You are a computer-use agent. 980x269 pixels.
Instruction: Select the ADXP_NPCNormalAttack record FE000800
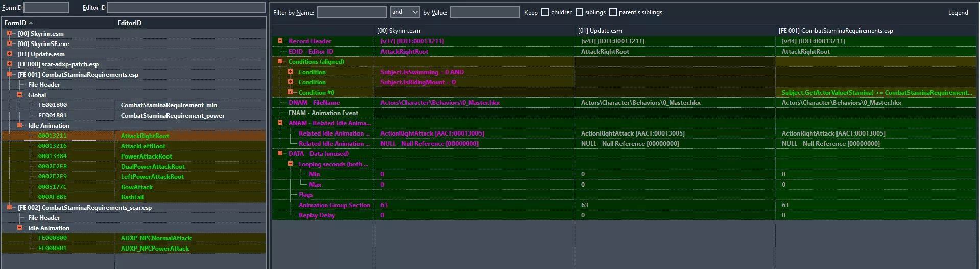(133, 238)
